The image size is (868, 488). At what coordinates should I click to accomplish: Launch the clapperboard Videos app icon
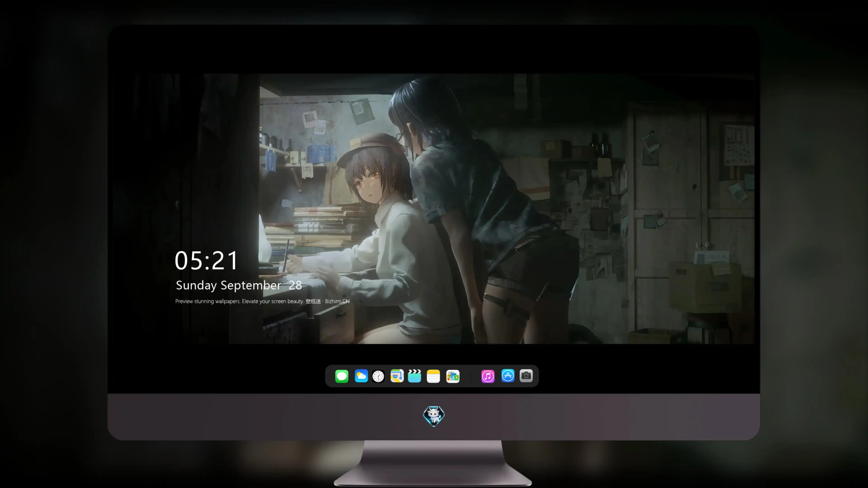click(x=415, y=376)
